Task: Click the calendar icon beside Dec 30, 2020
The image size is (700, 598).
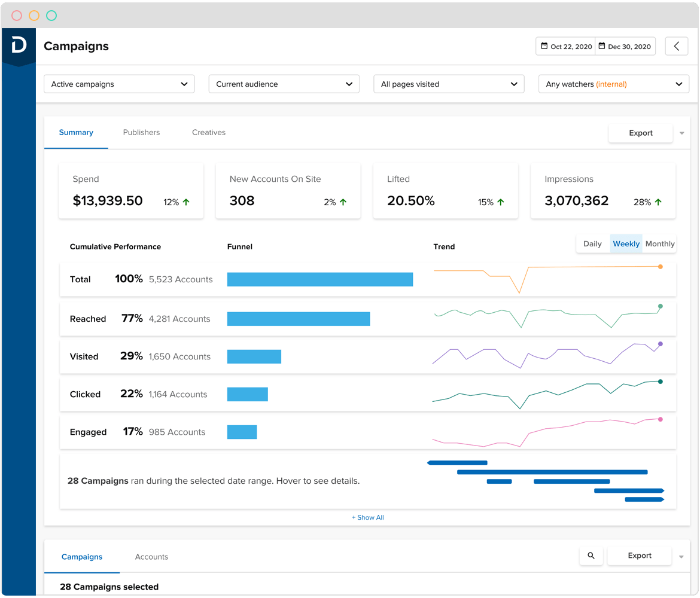Action: point(601,46)
